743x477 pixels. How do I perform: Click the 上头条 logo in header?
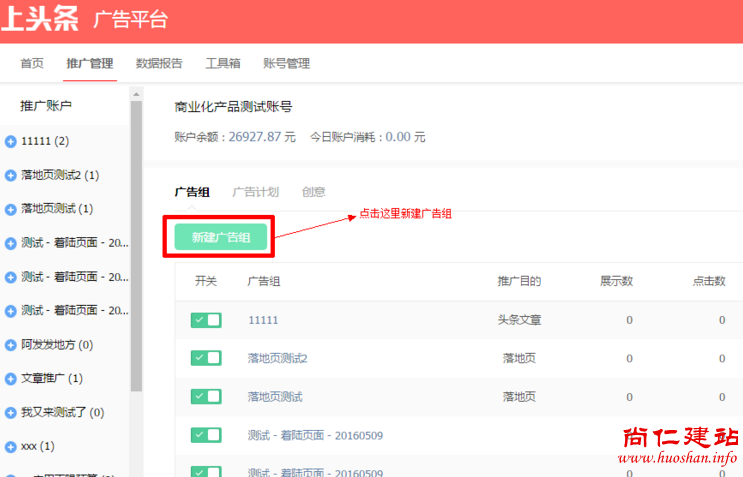click(x=40, y=20)
